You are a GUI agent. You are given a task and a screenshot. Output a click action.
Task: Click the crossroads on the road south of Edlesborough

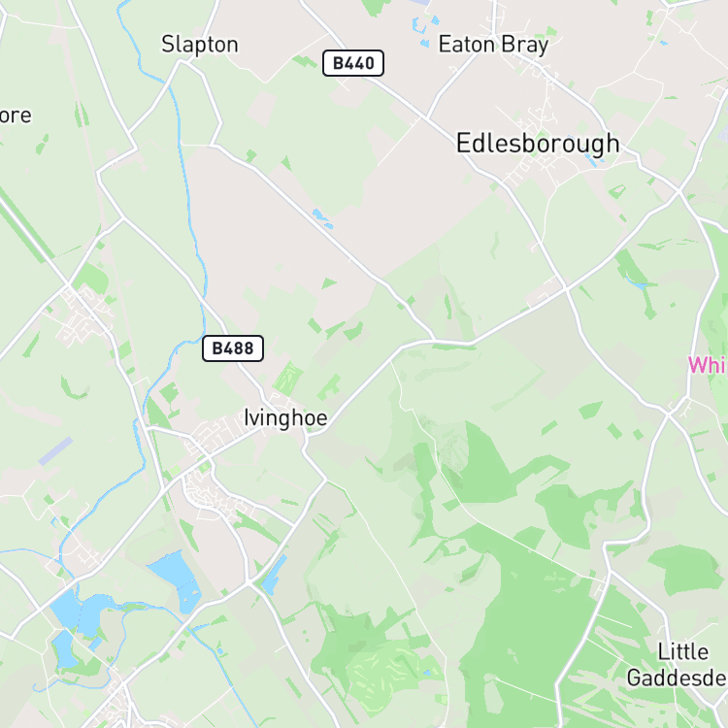566,288
